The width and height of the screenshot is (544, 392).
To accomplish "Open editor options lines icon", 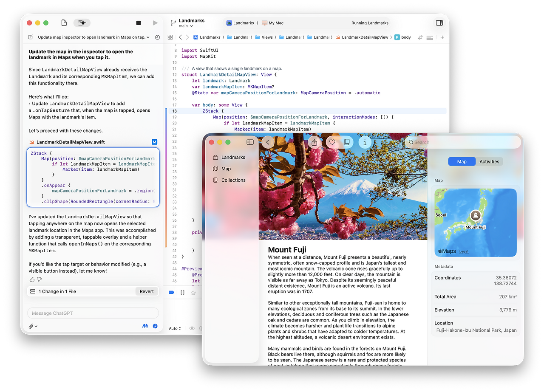I will [430, 37].
